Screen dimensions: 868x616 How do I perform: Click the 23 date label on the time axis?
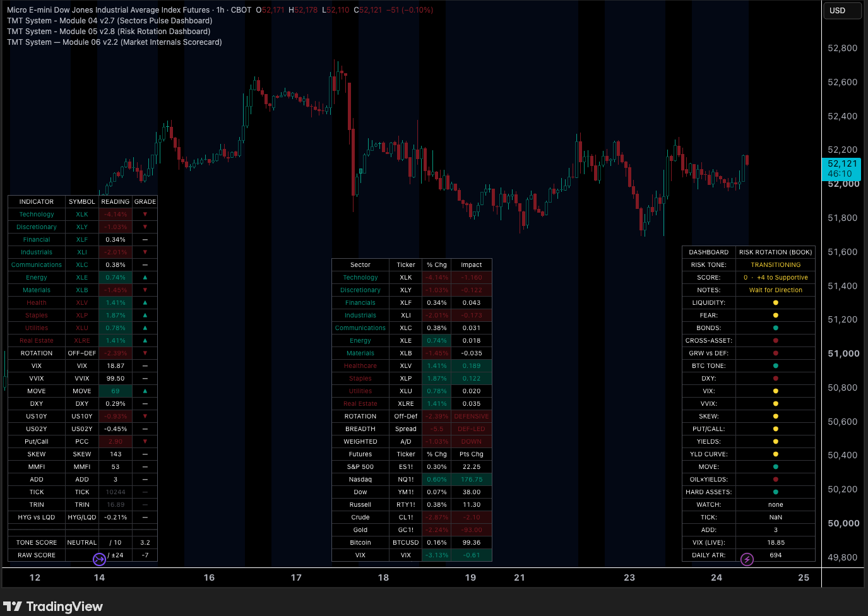pyautogui.click(x=629, y=577)
